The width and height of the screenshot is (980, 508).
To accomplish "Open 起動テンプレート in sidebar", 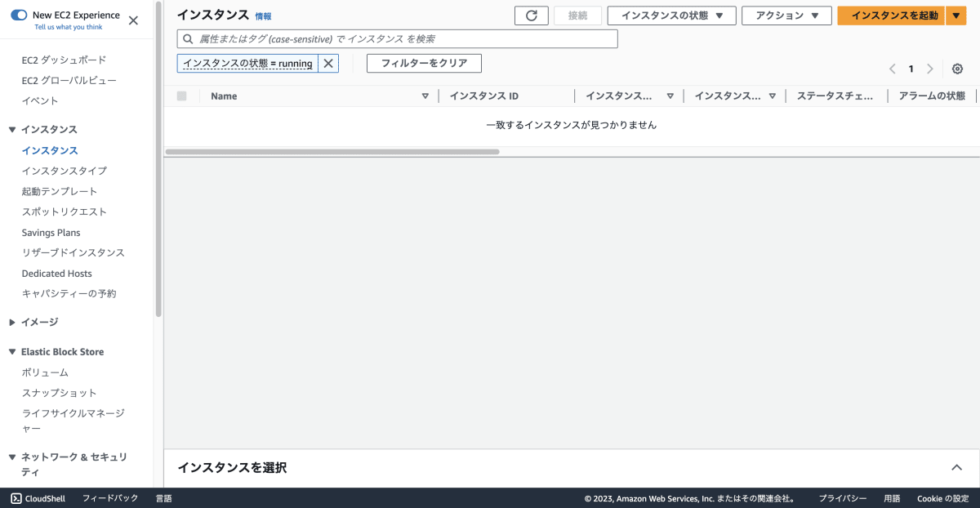I will pyautogui.click(x=60, y=191).
